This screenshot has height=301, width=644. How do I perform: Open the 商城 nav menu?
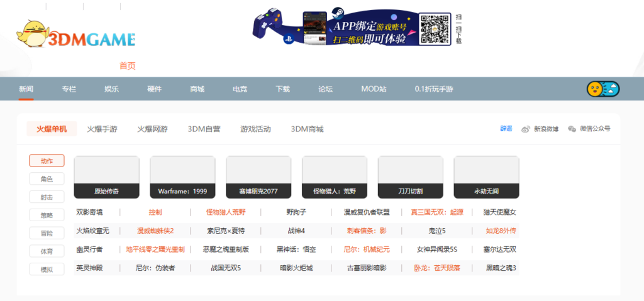pos(197,89)
